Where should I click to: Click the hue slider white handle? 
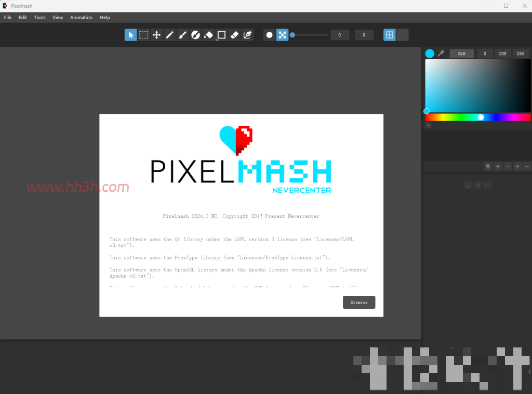[481, 117]
